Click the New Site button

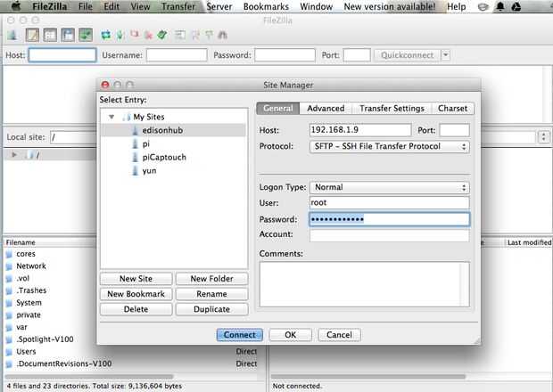pos(136,279)
